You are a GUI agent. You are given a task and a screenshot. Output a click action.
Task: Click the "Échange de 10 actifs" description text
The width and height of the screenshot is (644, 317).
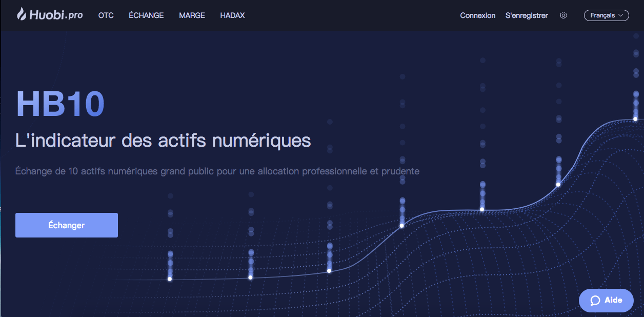[217, 171]
